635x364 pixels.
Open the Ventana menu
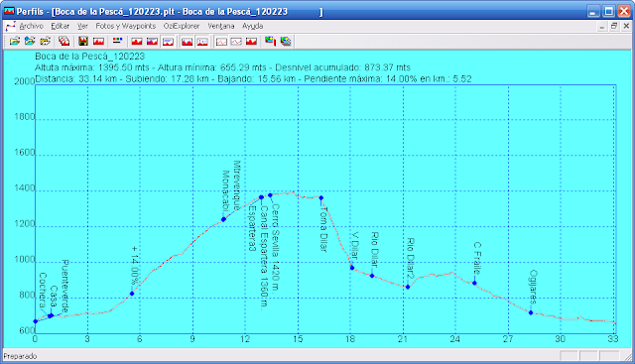point(221,26)
